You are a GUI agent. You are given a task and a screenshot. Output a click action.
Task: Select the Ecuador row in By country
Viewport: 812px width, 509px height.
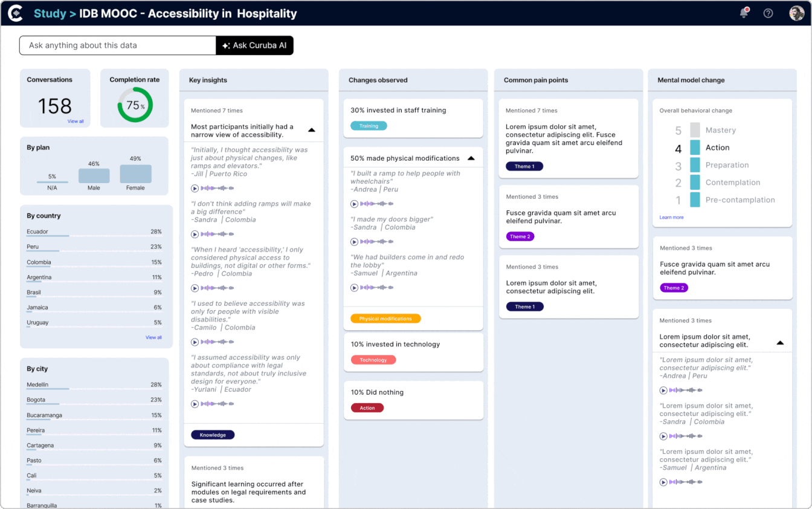94,232
